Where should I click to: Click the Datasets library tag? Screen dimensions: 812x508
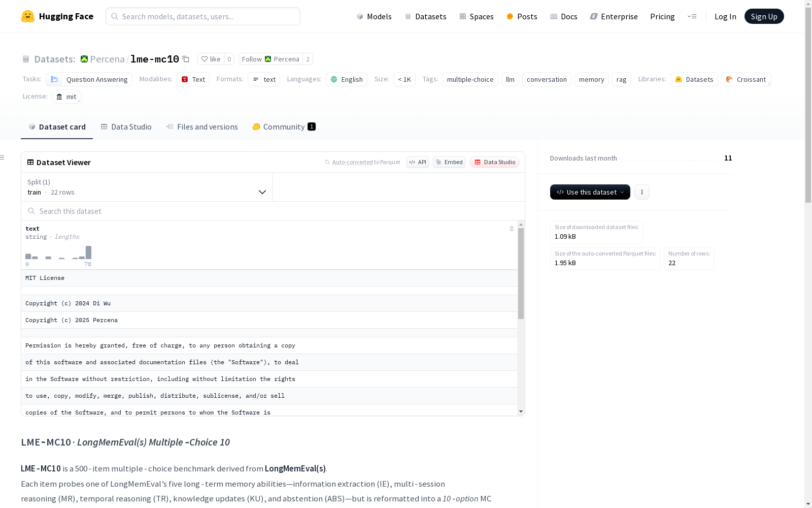point(694,79)
